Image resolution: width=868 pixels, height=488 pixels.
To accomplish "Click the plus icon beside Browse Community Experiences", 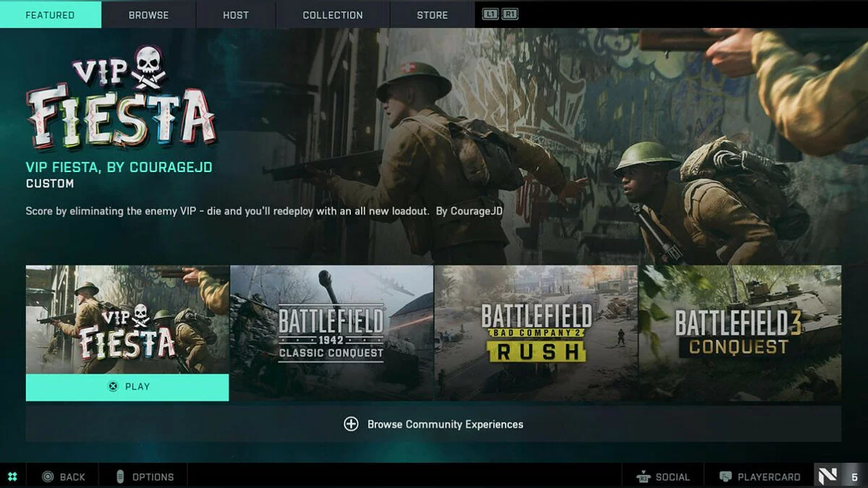I will point(351,424).
